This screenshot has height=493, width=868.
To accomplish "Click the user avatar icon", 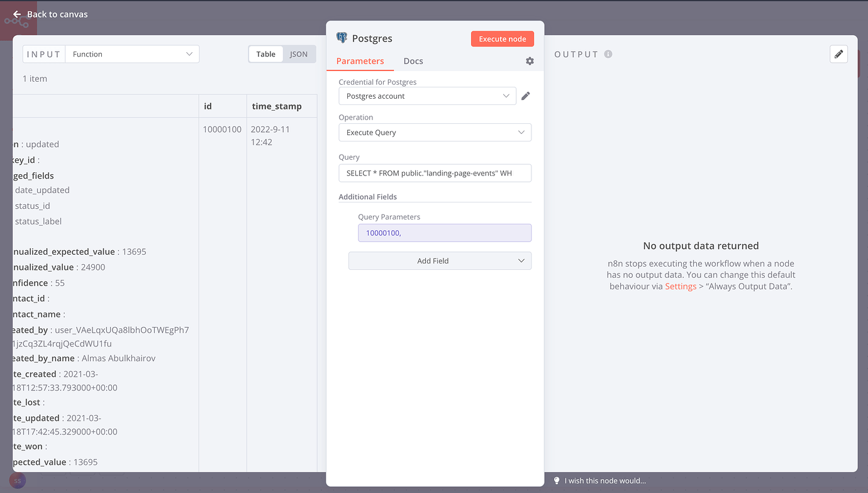I will point(18,481).
